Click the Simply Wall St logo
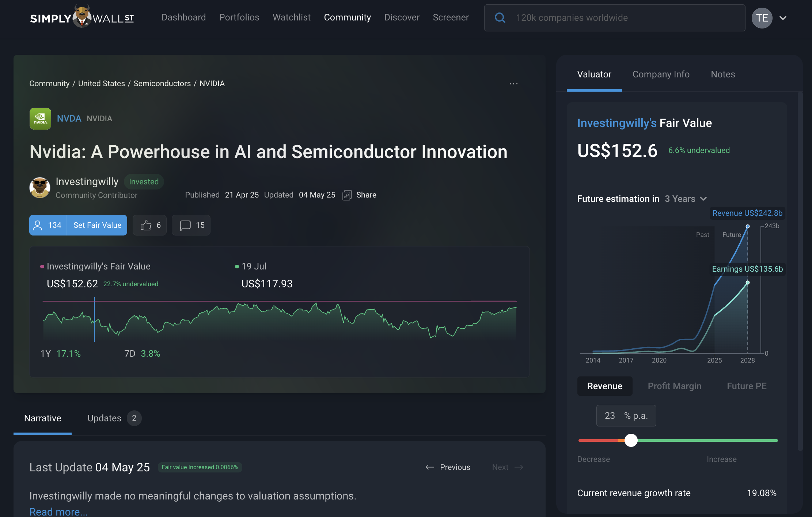 tap(82, 17)
